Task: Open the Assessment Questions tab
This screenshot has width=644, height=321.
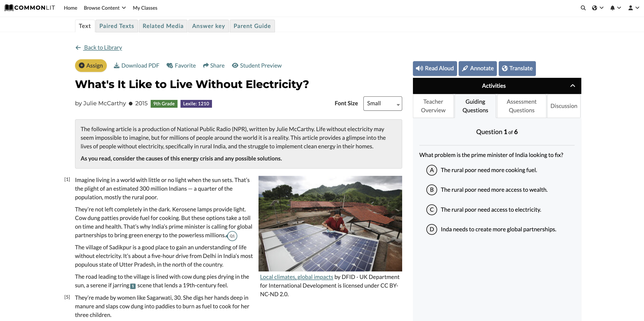Action: tap(521, 106)
